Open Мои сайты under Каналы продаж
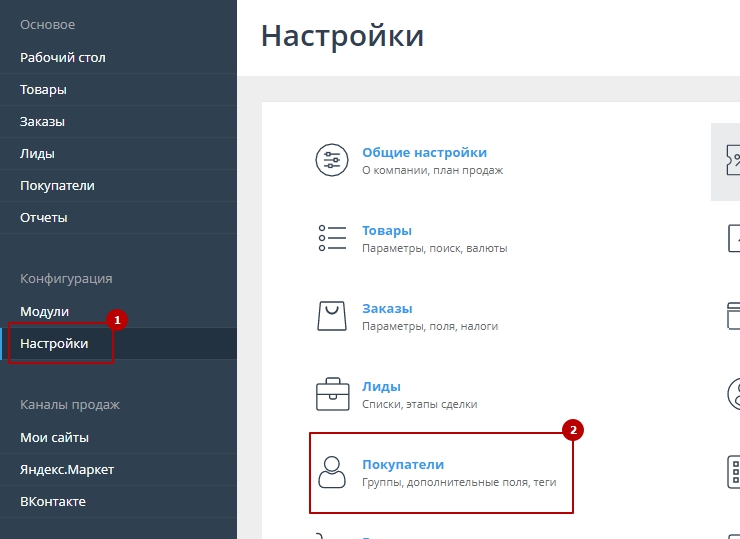 54,438
